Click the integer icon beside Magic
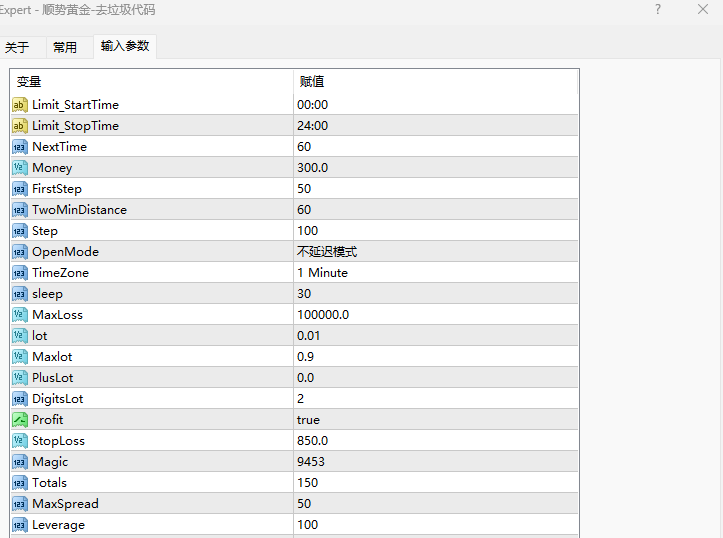The width and height of the screenshot is (723, 538). coord(20,462)
